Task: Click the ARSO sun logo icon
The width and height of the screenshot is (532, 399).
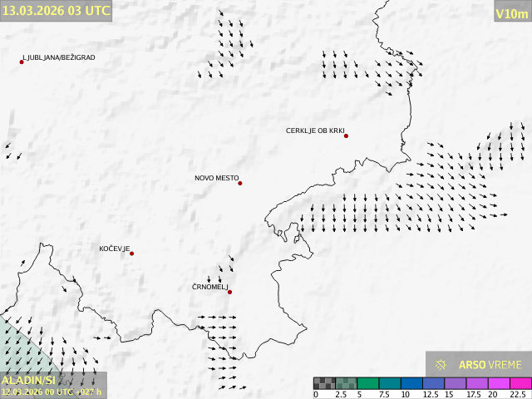Action: click(x=441, y=365)
